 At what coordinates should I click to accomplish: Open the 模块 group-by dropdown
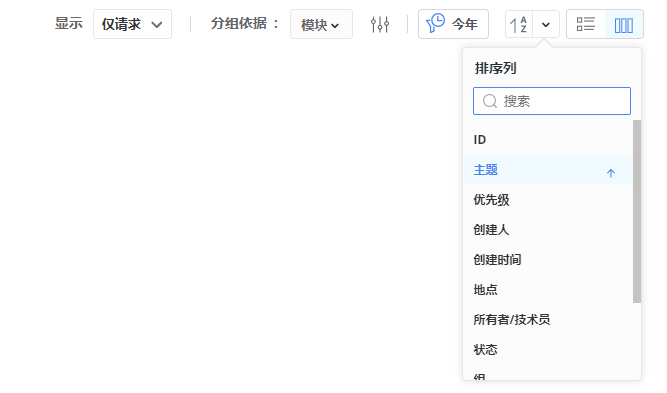coord(321,24)
